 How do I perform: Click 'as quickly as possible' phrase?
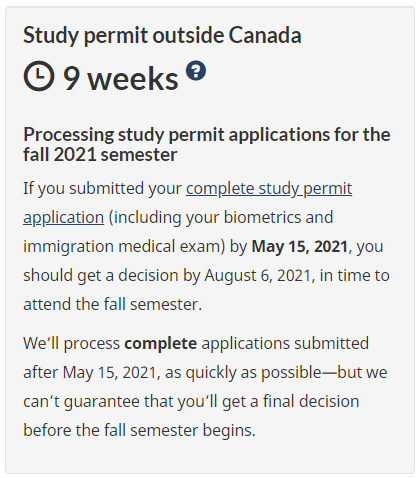tap(243, 373)
